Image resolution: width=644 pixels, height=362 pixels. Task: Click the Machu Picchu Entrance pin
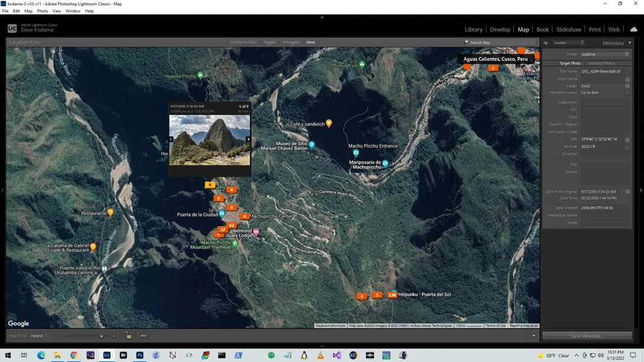pos(356,153)
